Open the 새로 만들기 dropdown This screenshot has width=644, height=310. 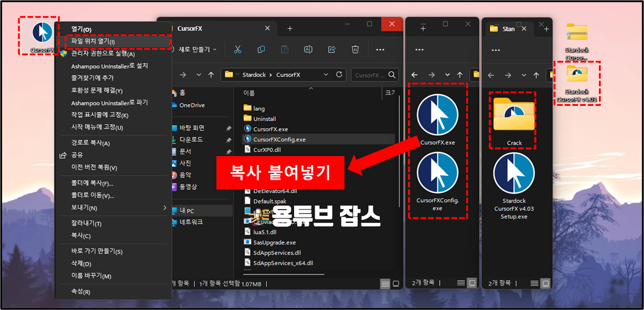click(198, 49)
